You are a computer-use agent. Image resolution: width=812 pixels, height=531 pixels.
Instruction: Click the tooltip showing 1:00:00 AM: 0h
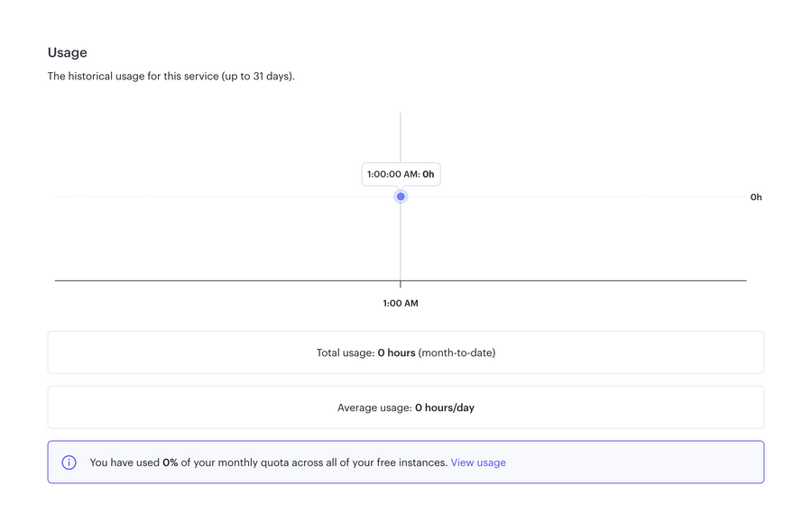coord(401,174)
